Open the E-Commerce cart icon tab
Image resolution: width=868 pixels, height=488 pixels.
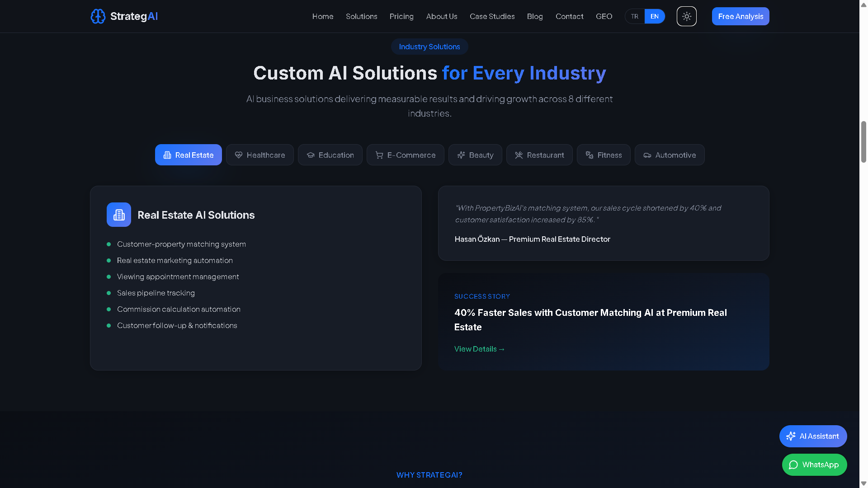click(405, 155)
